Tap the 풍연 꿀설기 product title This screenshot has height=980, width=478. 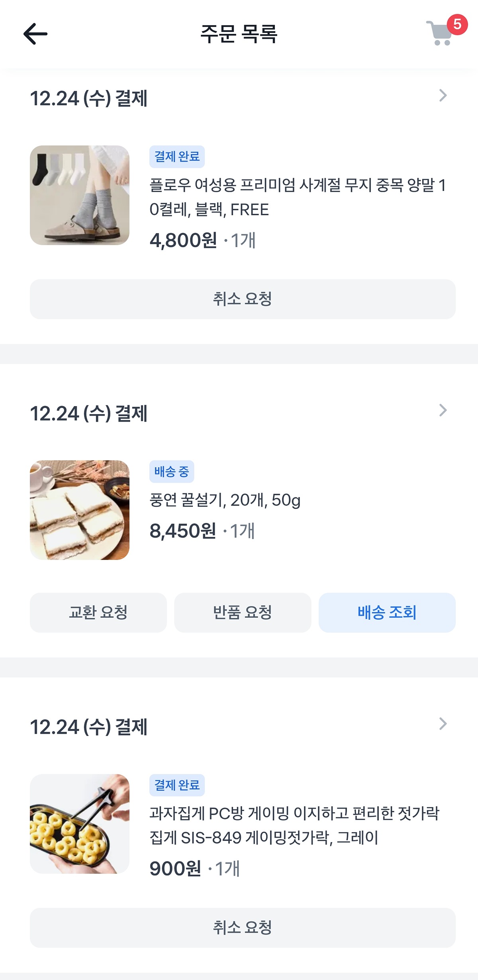225,500
